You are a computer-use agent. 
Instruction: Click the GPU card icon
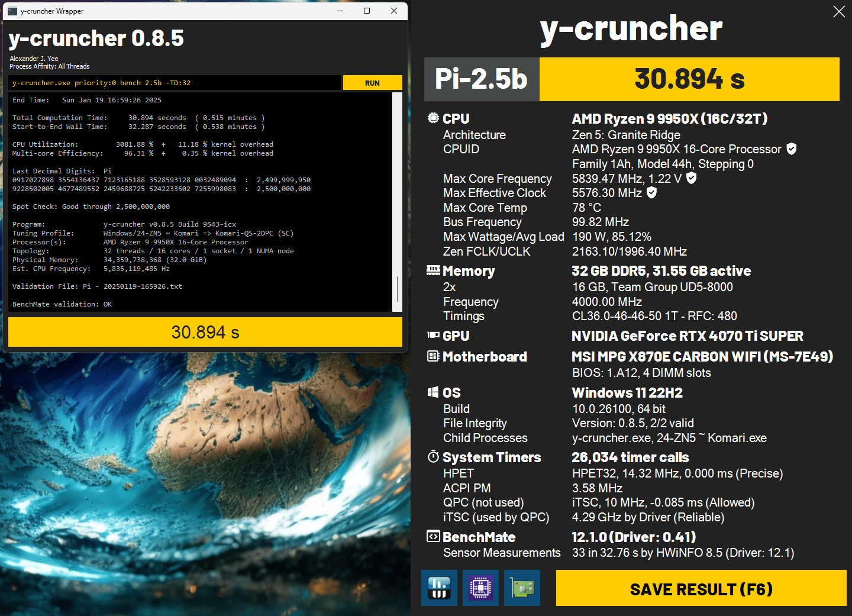[x=434, y=335]
